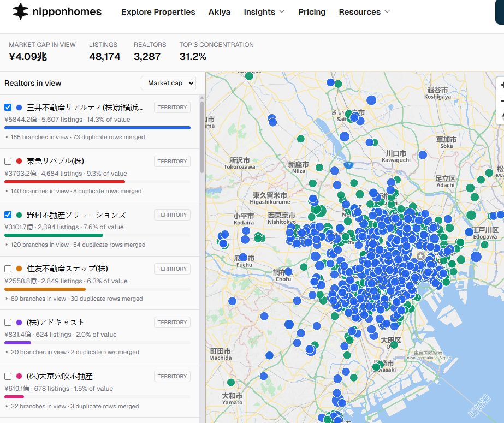Expand the Resources menu
504x423 pixels.
364,12
